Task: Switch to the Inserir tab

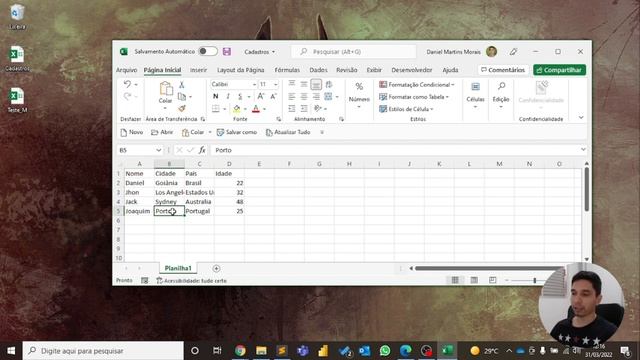Action: click(198, 70)
